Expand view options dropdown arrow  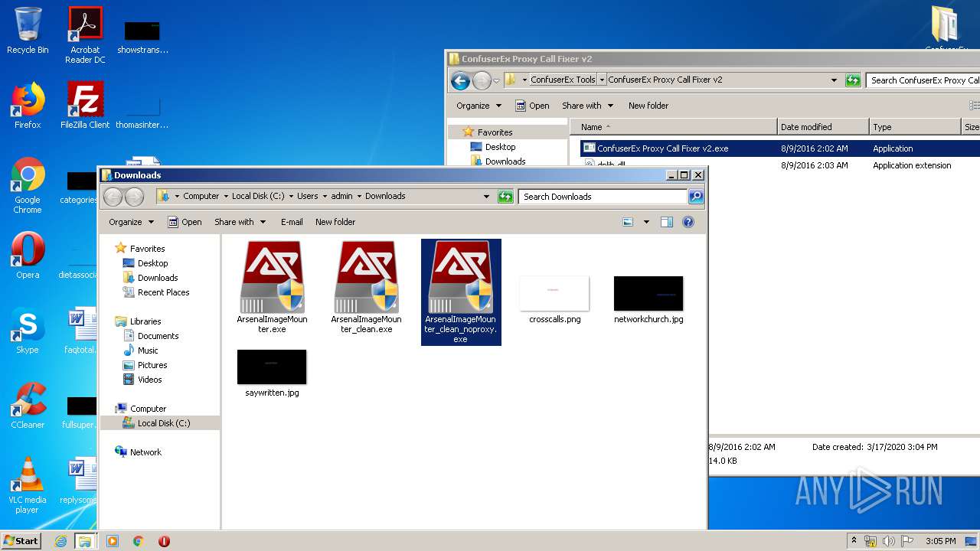click(646, 222)
